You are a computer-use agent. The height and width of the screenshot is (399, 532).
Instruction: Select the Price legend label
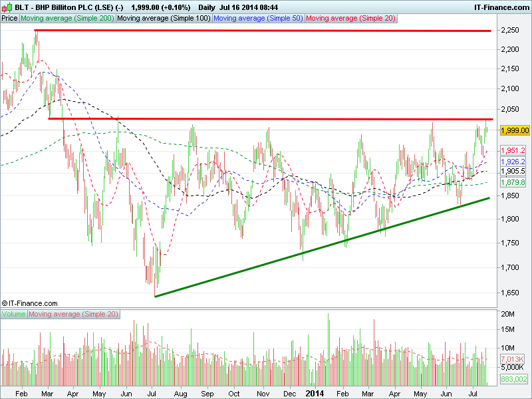pyautogui.click(x=9, y=19)
